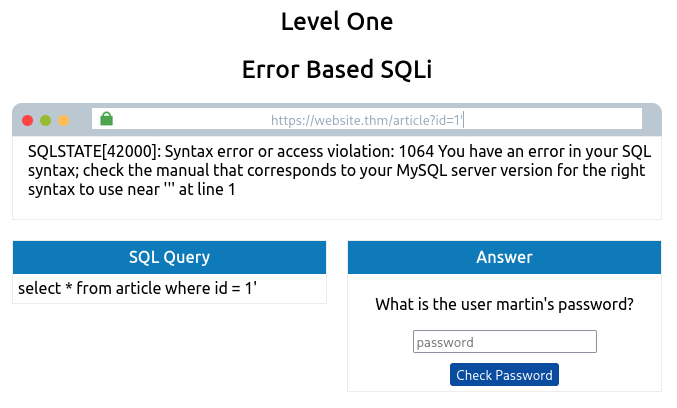Click the 'Level One' heading
Screen dimensions: 677x408
coord(337,22)
